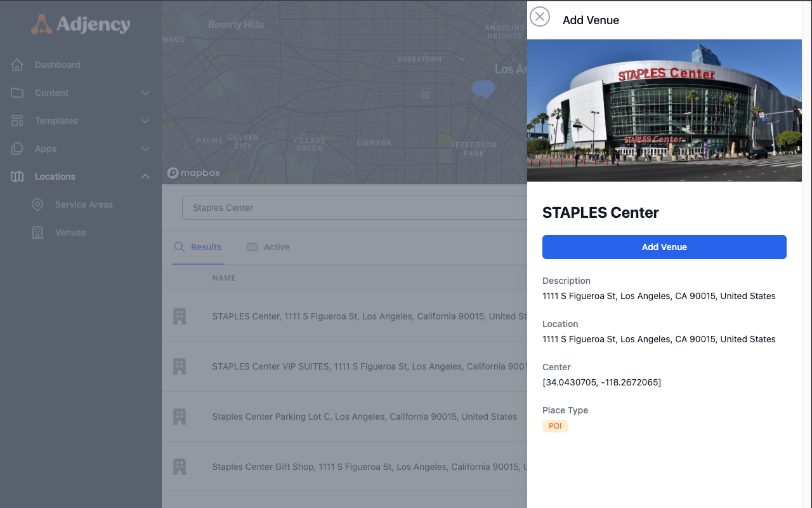
Task: Click the Results magnifier icon
Action: (x=180, y=247)
